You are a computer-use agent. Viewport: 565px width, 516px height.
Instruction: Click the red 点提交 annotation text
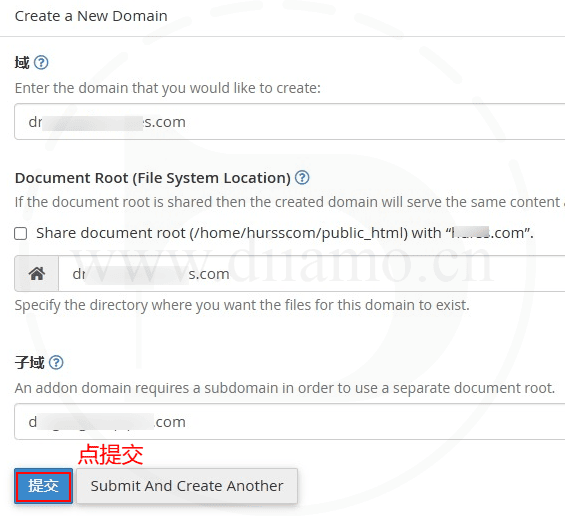[111, 454]
